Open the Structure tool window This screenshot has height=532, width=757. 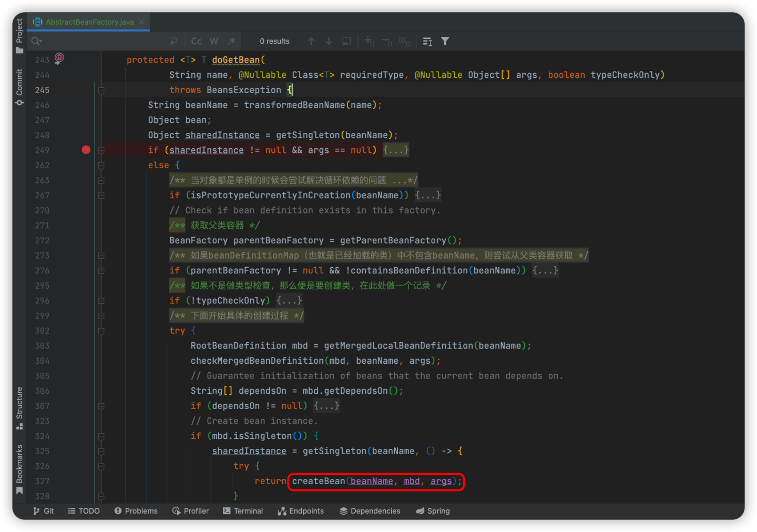point(19,408)
